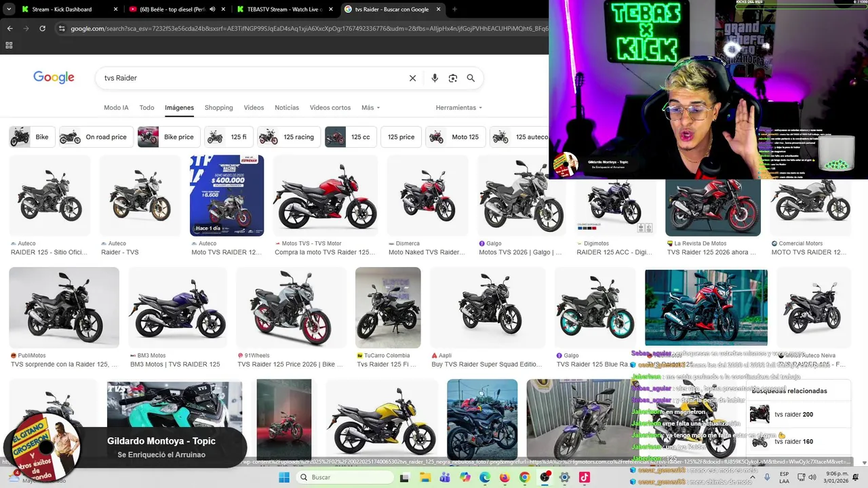This screenshot has height=488, width=868.
Task: Open the Aapli Super Squad Edition image
Action: [x=488, y=308]
